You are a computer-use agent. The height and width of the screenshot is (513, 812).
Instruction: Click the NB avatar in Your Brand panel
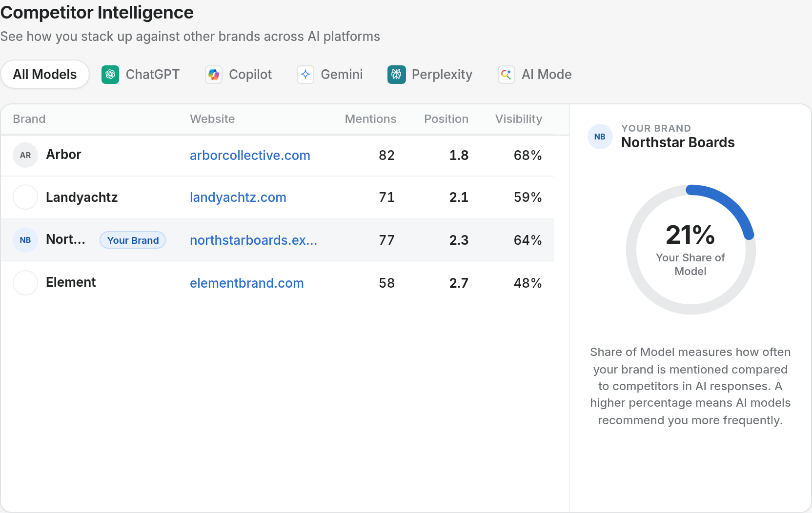tap(600, 137)
